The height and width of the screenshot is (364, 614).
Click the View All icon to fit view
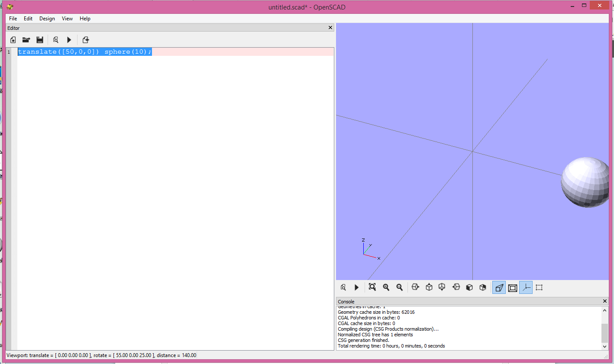[372, 287]
